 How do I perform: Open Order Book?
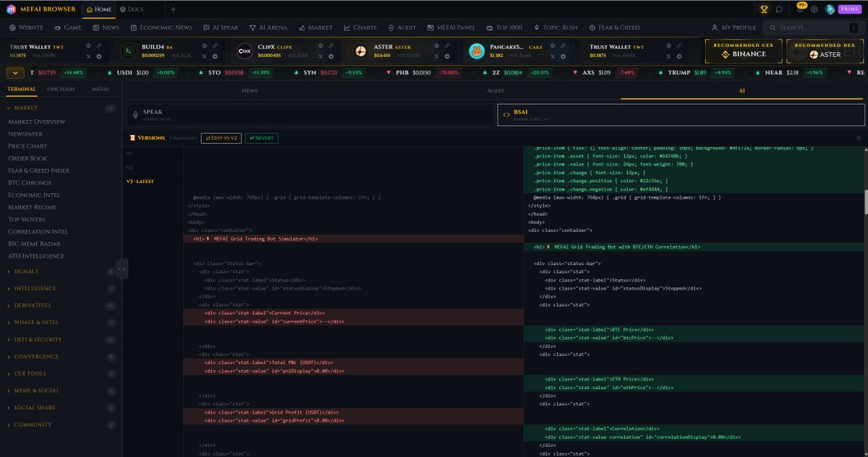[x=27, y=158]
